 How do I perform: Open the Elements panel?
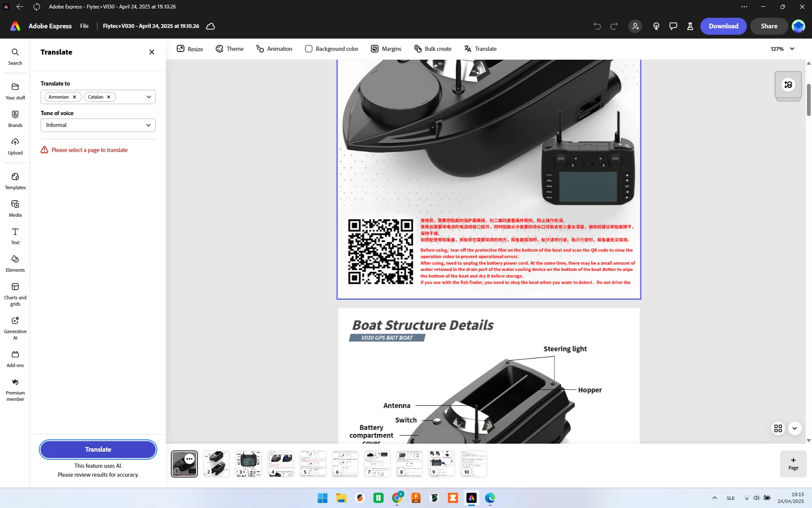tap(15, 263)
